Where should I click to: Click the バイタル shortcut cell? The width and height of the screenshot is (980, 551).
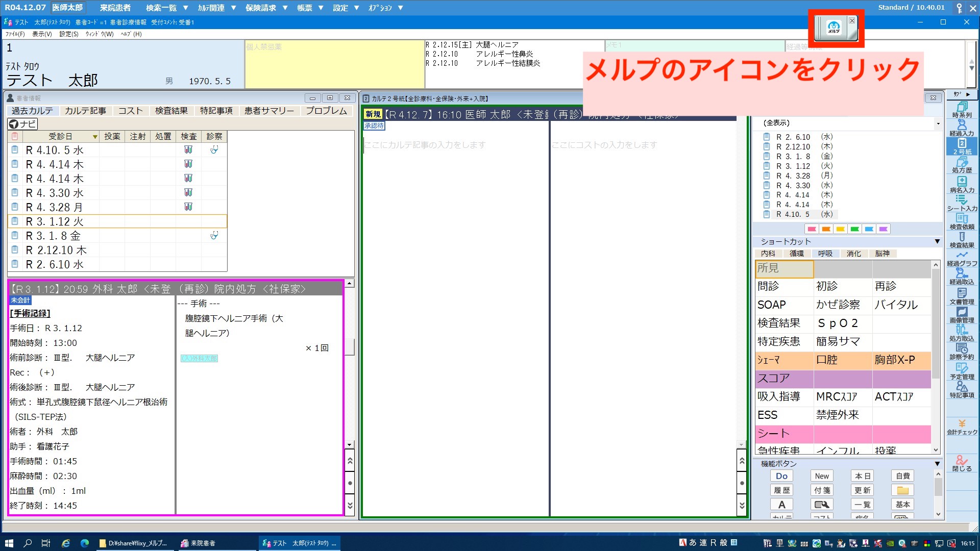901,305
